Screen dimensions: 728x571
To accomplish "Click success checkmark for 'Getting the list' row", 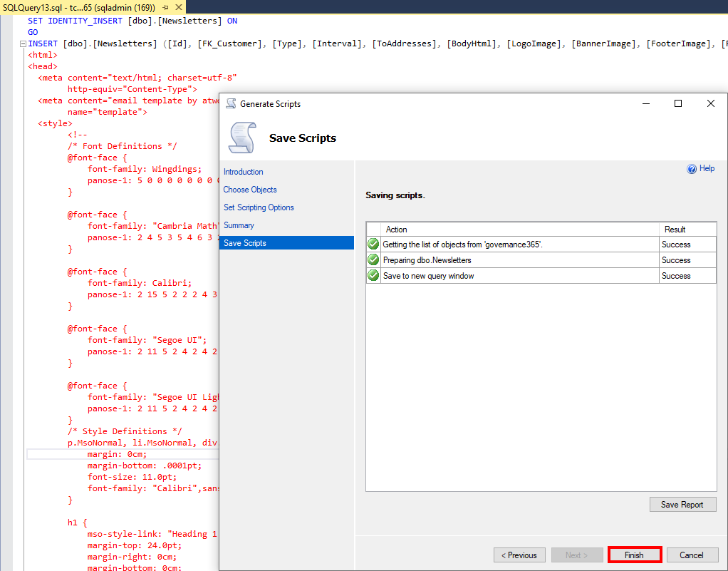I will pyautogui.click(x=373, y=245).
